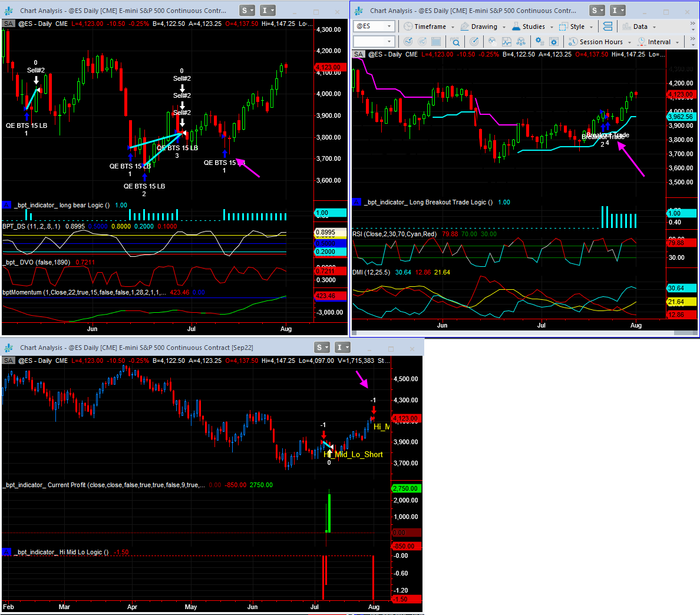
Task: Click the stacked panels icon beside Style
Action: (x=607, y=27)
